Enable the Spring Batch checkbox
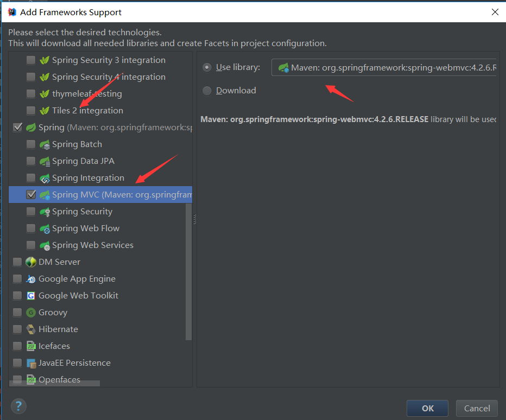The height and width of the screenshot is (420, 506). tap(31, 144)
